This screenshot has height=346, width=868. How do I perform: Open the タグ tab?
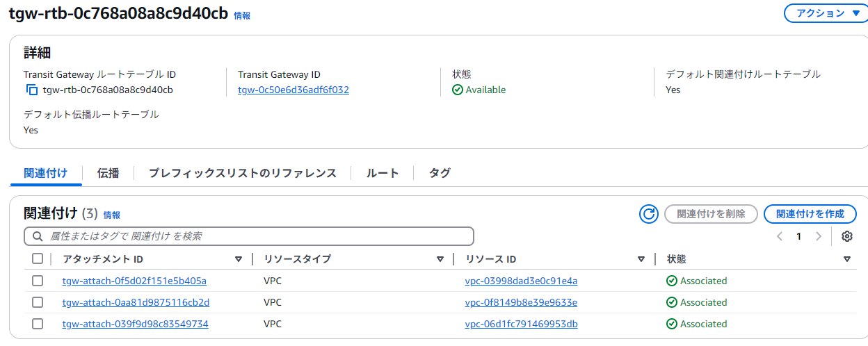click(440, 173)
